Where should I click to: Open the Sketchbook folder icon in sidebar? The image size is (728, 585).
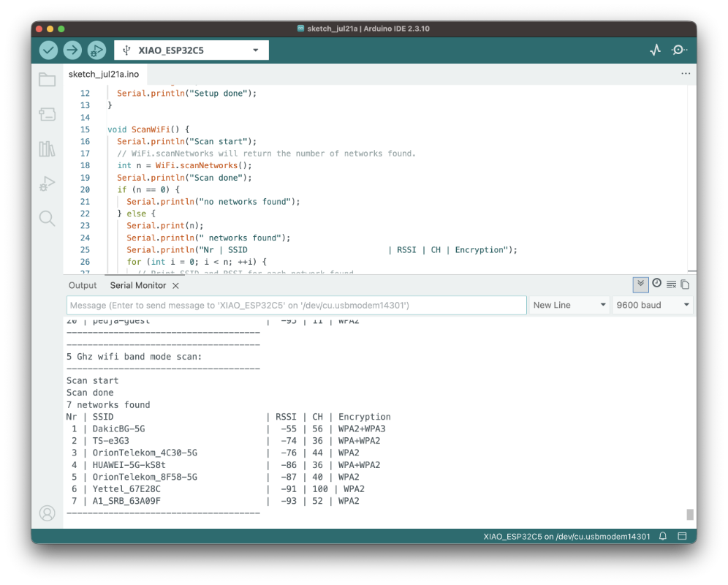click(47, 80)
